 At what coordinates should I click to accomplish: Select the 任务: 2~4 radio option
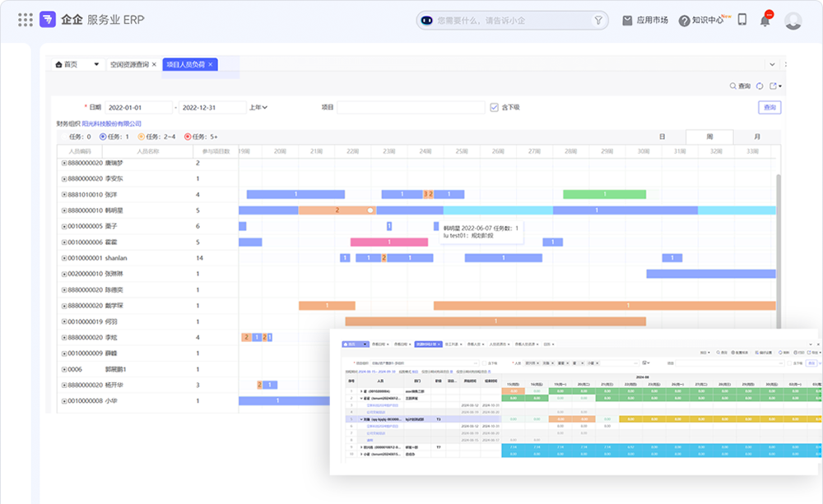pyautogui.click(x=142, y=136)
